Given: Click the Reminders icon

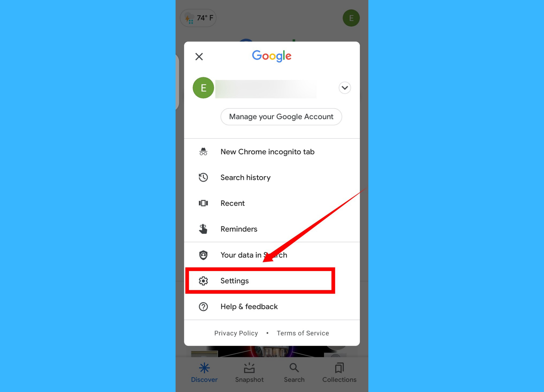Looking at the screenshot, I should [203, 229].
